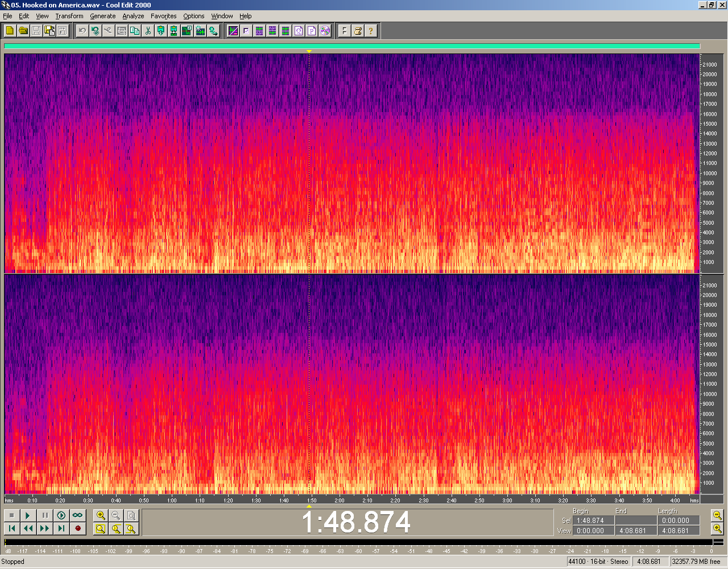
Task: Toggle between spectral and waveform view
Action: click(233, 31)
